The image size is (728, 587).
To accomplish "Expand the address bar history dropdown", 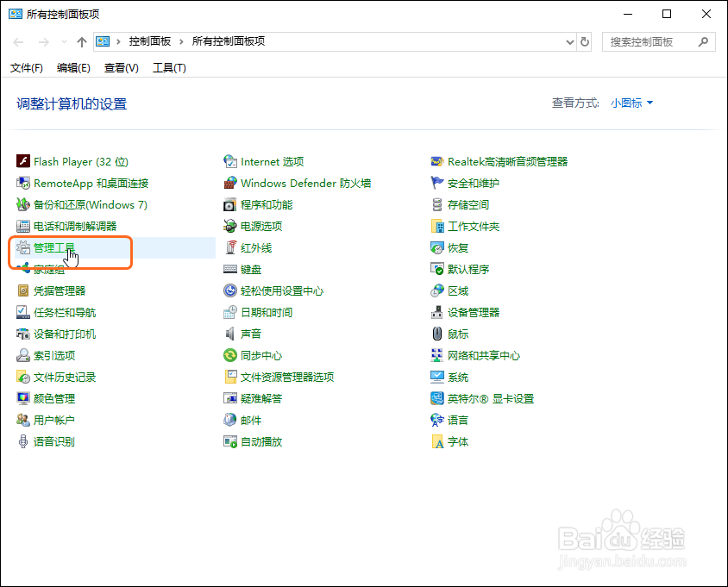I will click(x=570, y=41).
